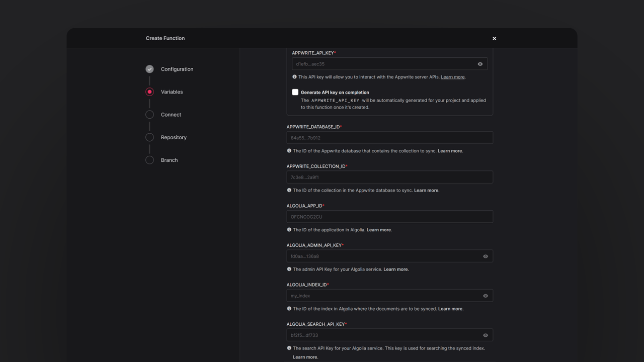This screenshot has height=362, width=644.
Task: Open Learn more about the admin API Key
Action: tap(396, 269)
